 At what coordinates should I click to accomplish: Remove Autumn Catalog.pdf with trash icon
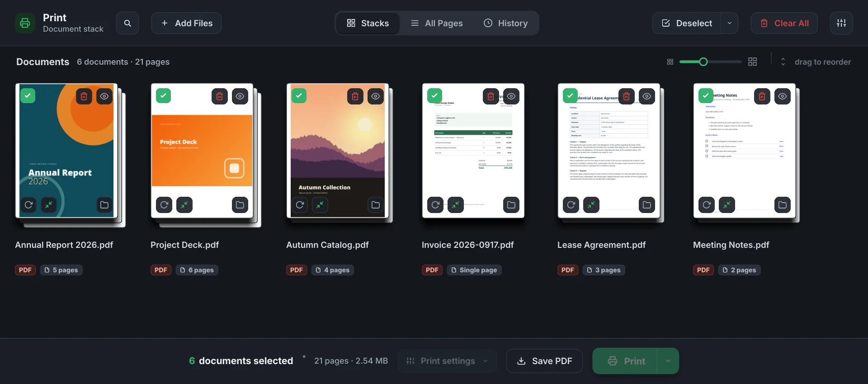(355, 96)
